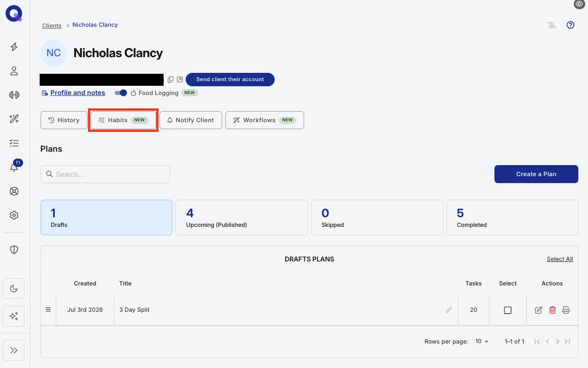588x368 pixels.
Task: Open the dumbbell exercises sidebar icon
Action: click(x=14, y=95)
